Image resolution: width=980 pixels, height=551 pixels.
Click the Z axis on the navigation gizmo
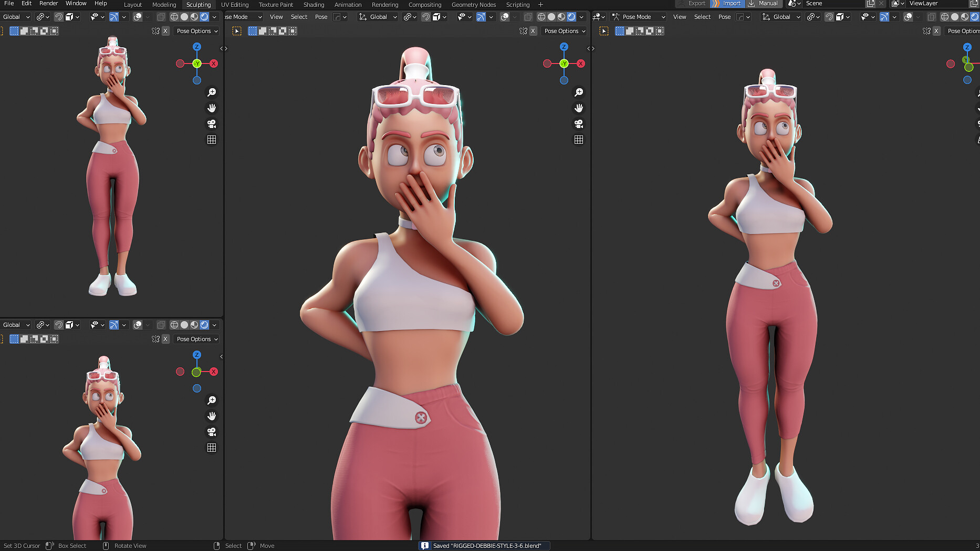click(x=564, y=47)
